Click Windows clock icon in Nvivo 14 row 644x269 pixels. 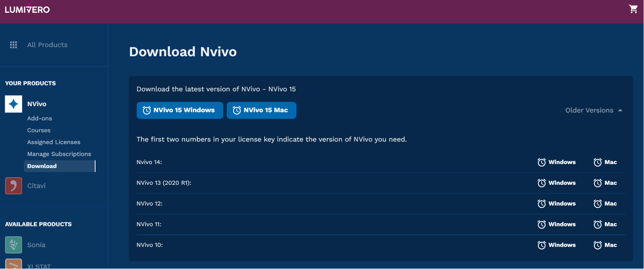[x=542, y=162]
